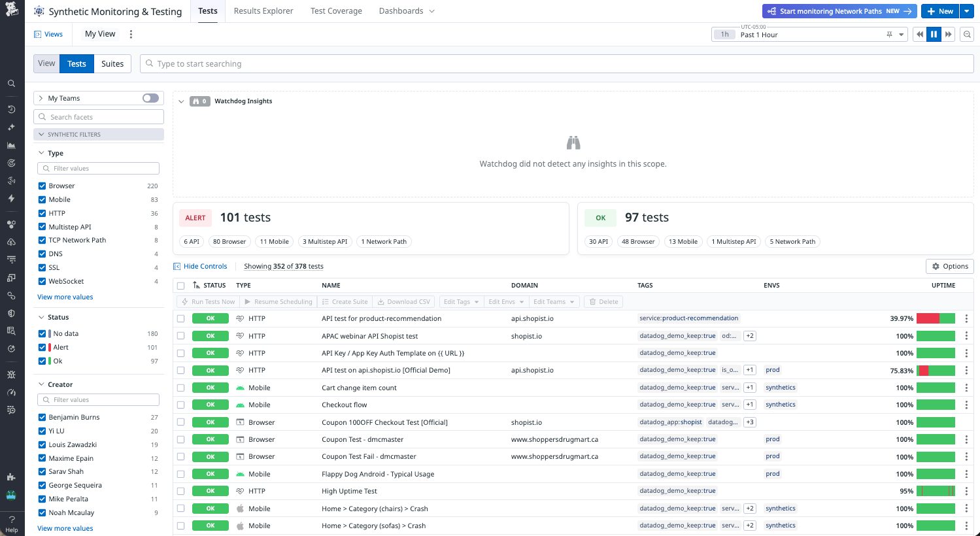Click the three-dot menu beside My View
The height and width of the screenshot is (536, 980).
tap(131, 34)
